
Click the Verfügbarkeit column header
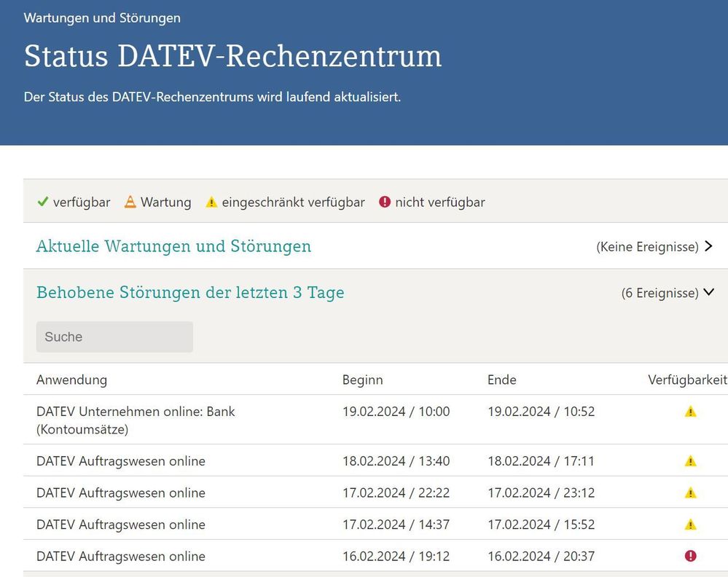(x=688, y=380)
